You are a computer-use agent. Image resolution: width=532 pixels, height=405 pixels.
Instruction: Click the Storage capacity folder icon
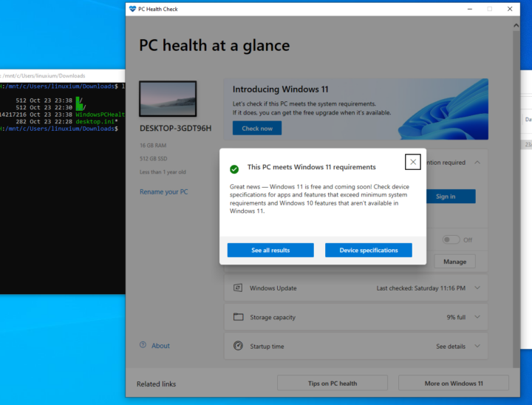pos(238,317)
